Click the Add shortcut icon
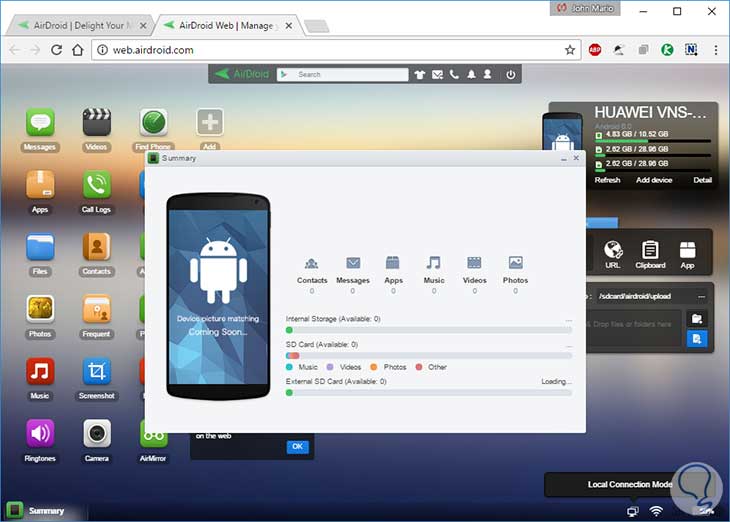The image size is (730, 522). (210, 123)
